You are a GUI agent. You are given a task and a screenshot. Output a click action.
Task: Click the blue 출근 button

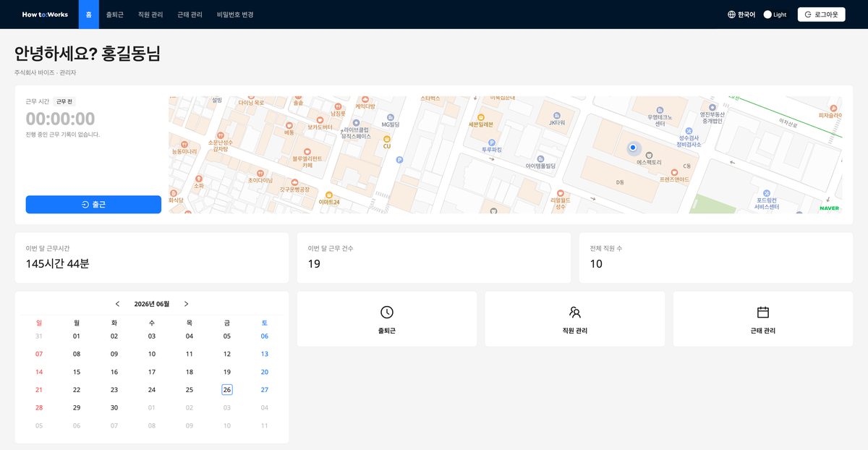(x=93, y=205)
